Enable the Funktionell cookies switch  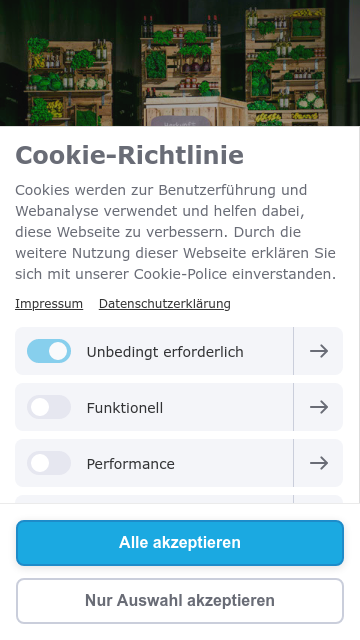(x=49, y=407)
